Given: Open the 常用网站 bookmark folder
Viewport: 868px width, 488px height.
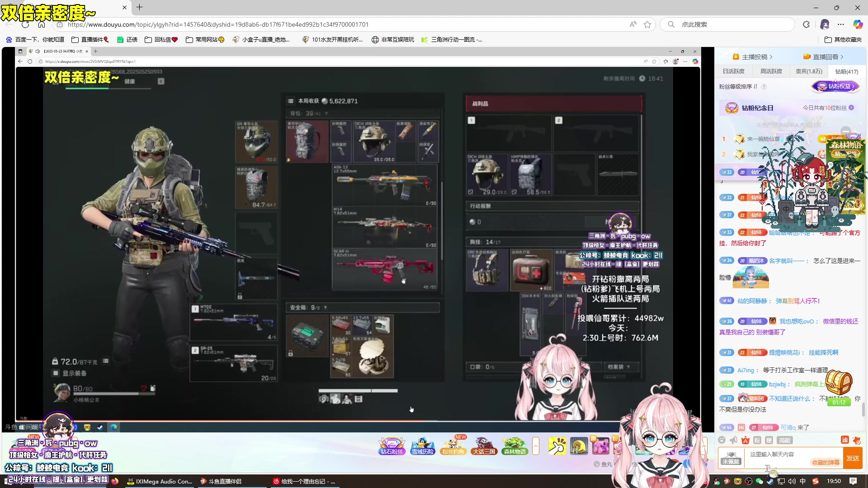Looking at the screenshot, I should pyautogui.click(x=205, y=40).
